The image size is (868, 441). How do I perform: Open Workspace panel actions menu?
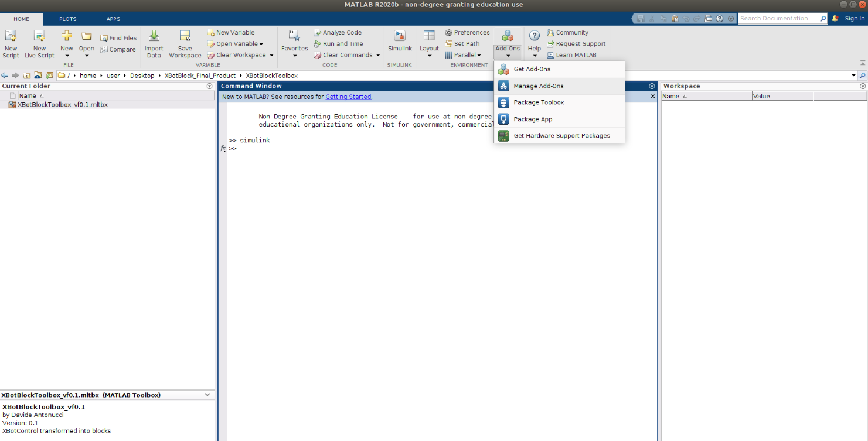[x=862, y=86]
